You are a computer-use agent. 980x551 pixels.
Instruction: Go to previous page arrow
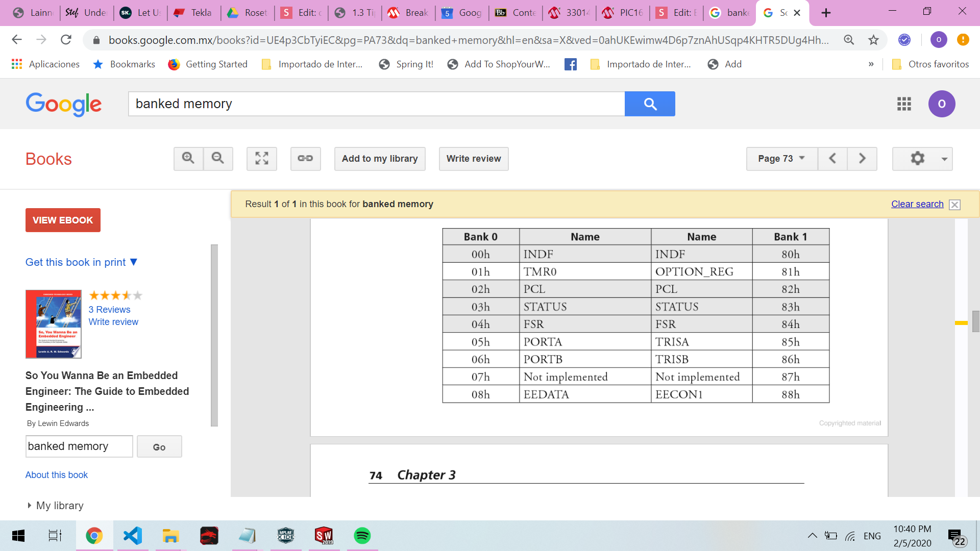tap(832, 159)
